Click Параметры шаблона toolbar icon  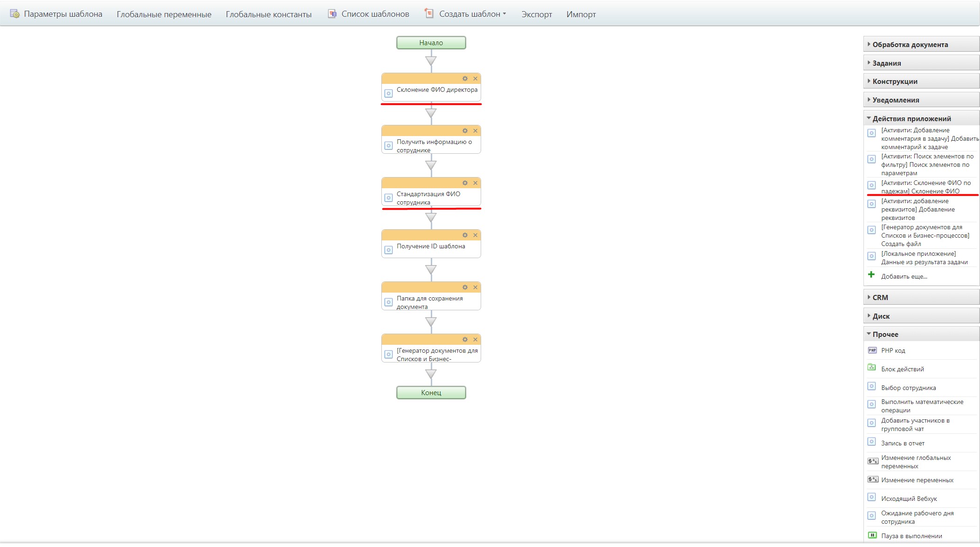15,14
